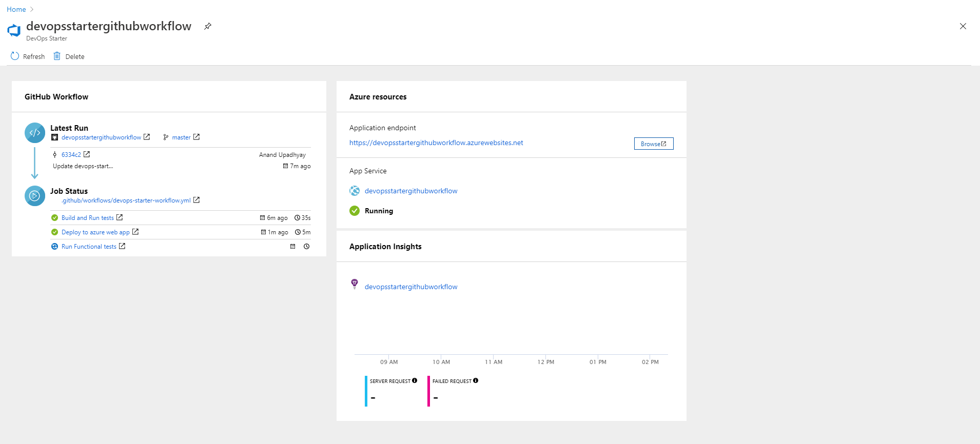This screenshot has height=444, width=980.
Task: Open Build and Run tests job
Action: (x=88, y=218)
